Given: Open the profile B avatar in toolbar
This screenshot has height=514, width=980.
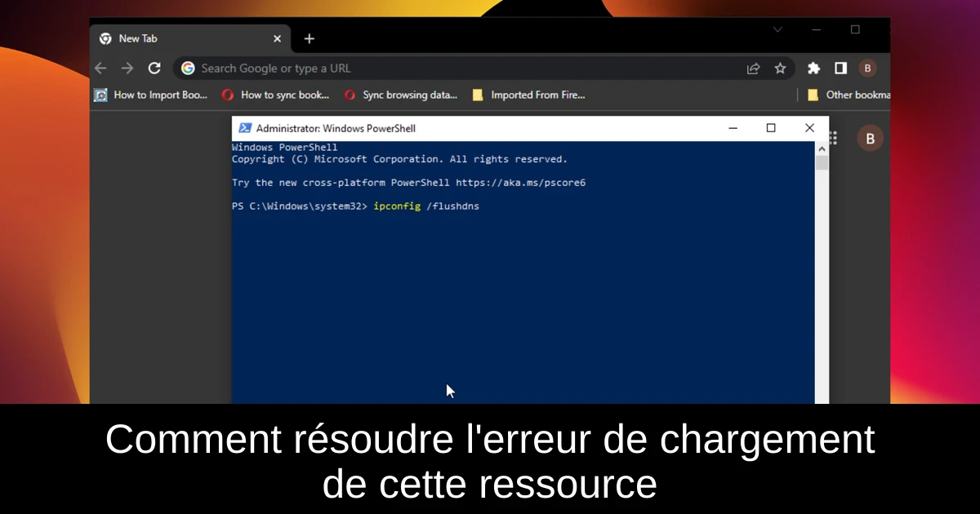Looking at the screenshot, I should pos(867,69).
